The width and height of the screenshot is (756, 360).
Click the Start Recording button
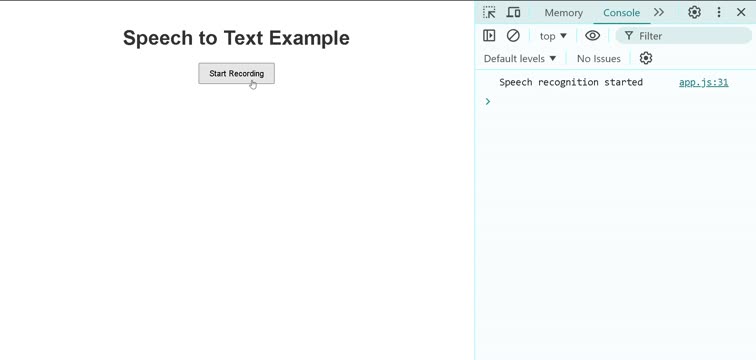click(x=236, y=73)
